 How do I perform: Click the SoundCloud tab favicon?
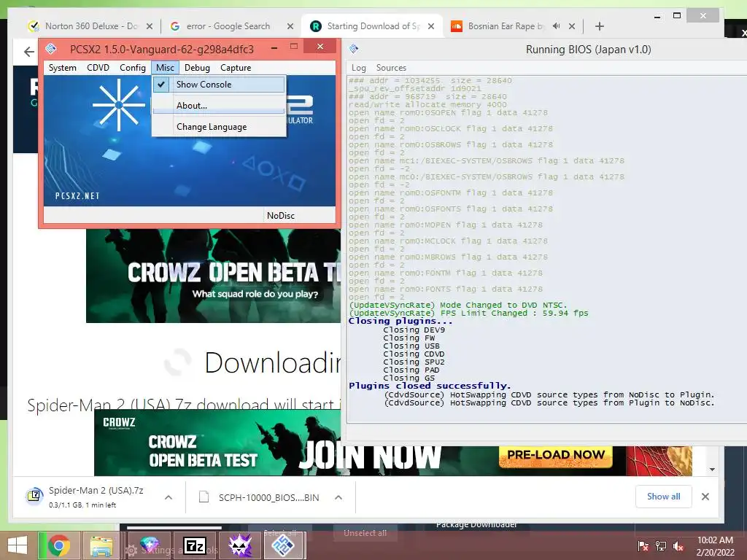[457, 26]
